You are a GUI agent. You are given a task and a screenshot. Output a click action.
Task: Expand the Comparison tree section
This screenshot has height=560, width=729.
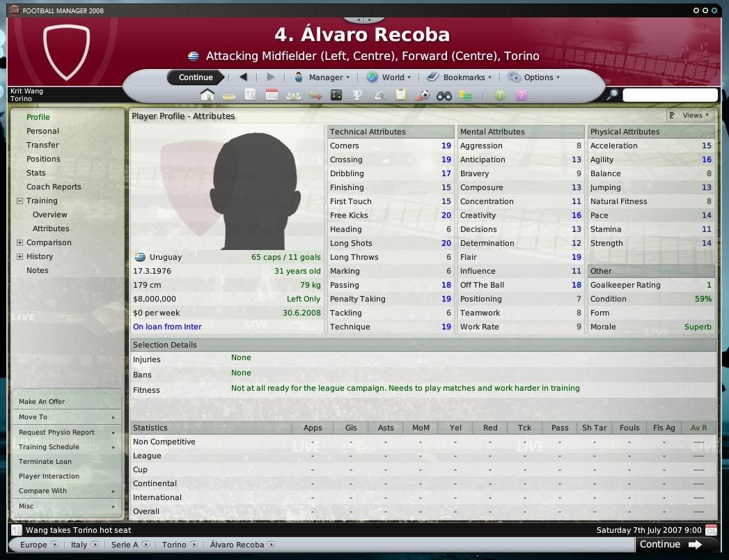pyautogui.click(x=19, y=243)
